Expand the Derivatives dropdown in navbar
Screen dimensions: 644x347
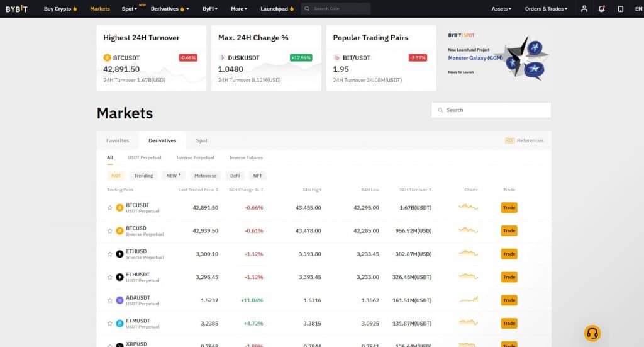[x=170, y=9]
